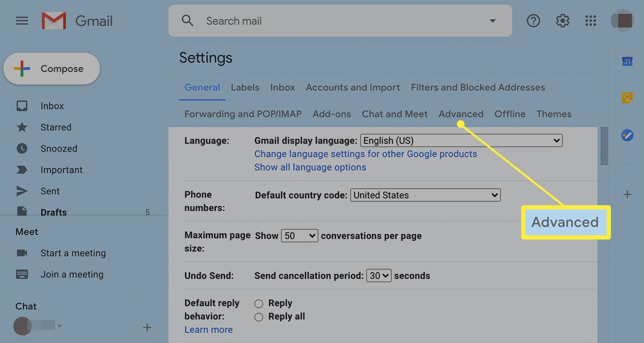Open the main menu hamburger icon
Image resolution: width=644 pixels, height=343 pixels.
22,21
